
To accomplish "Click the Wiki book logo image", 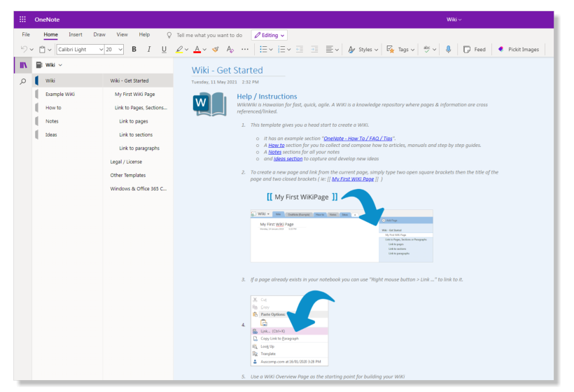I will (209, 104).
